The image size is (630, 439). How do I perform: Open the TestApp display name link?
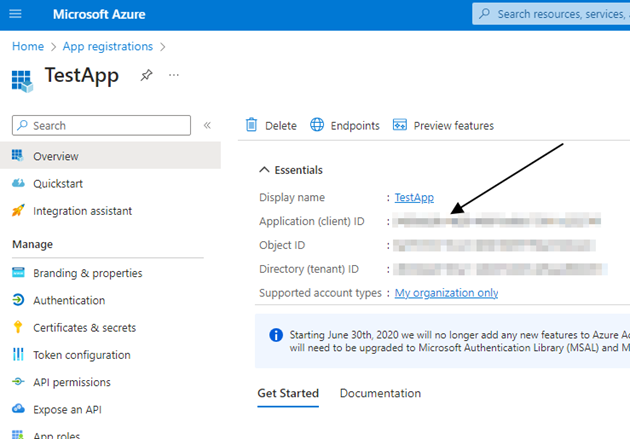414,198
